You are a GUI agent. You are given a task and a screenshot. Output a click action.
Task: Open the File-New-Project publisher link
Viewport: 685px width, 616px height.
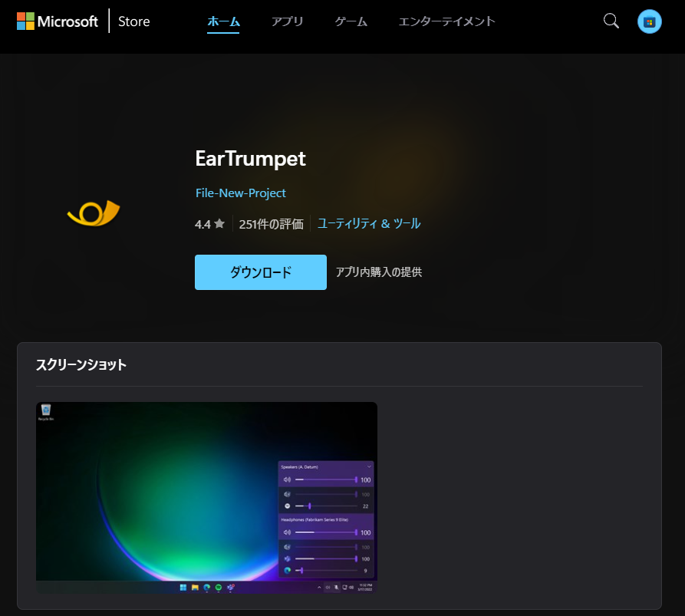[240, 193]
